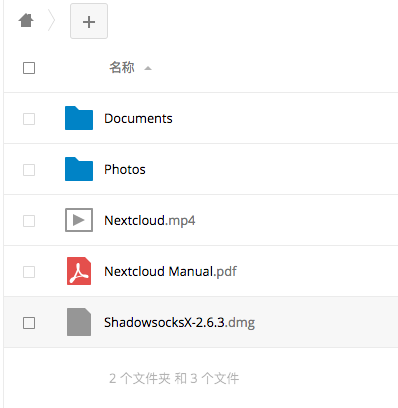Check the Photos folder checkbox
The height and width of the screenshot is (408, 398).
point(29,170)
